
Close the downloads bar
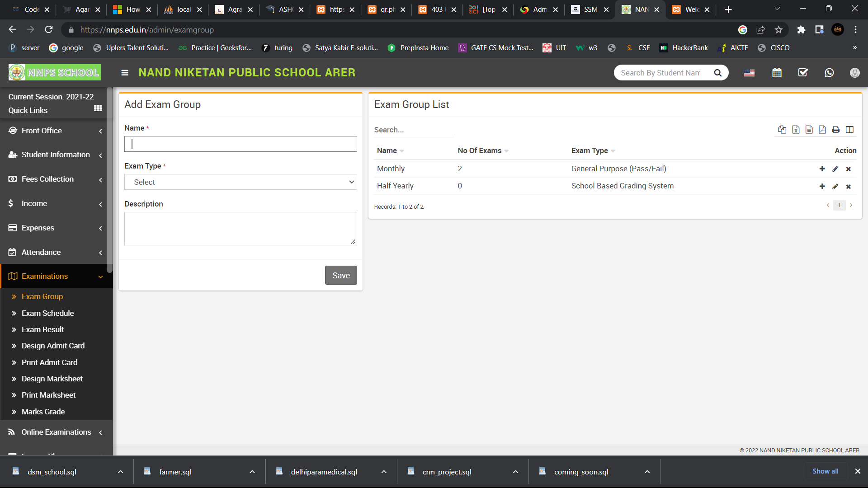[858, 471]
